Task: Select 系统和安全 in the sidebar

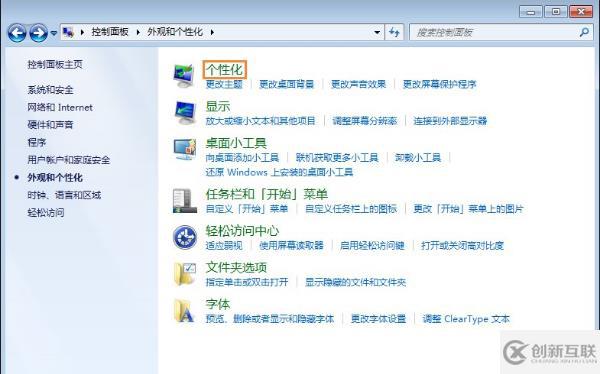Action: pyautogui.click(x=50, y=90)
